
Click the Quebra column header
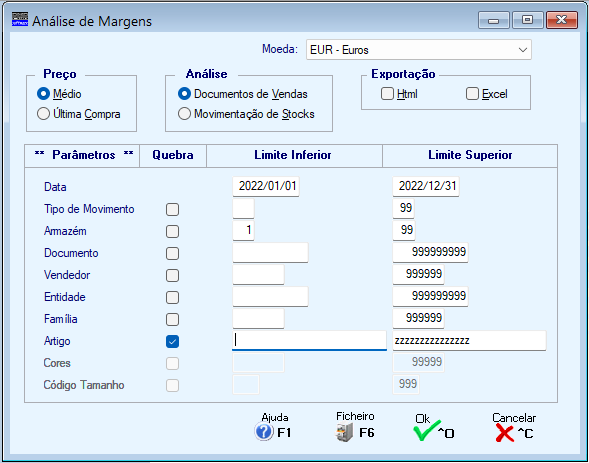coord(173,155)
